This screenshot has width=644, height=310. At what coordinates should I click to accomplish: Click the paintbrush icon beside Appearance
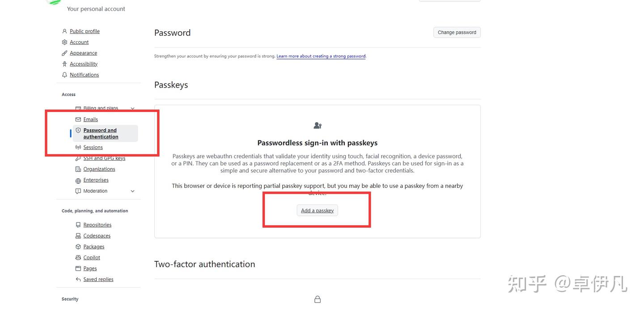pyautogui.click(x=64, y=53)
